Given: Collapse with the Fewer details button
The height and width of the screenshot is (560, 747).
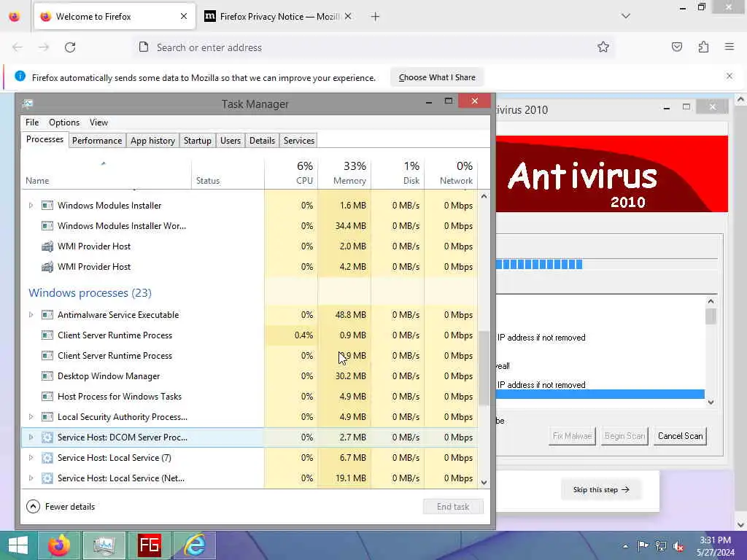Looking at the screenshot, I should coord(61,506).
